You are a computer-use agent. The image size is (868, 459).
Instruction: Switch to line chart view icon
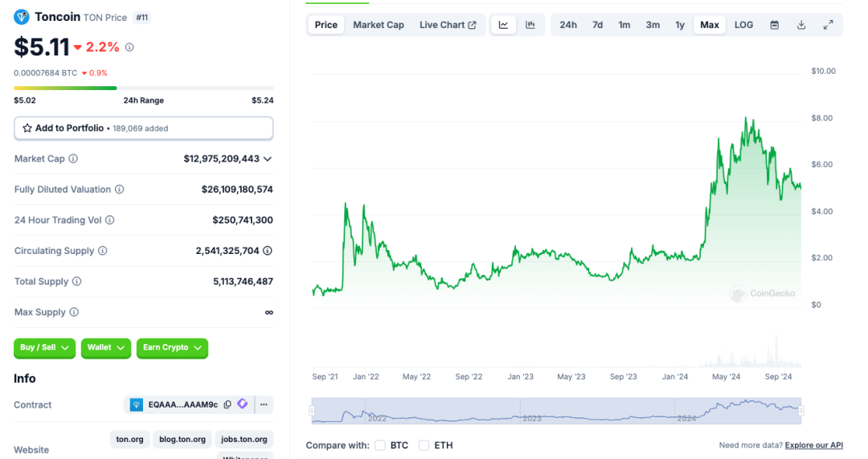[x=503, y=25]
